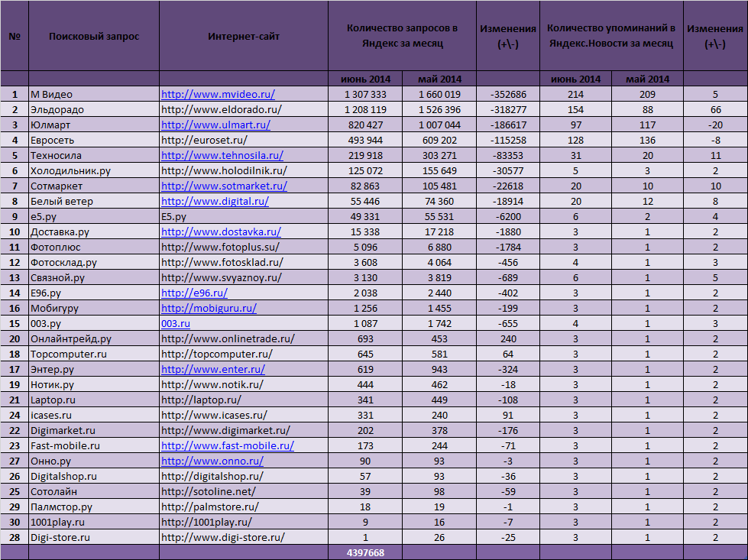Visit the fast-mobile.ru link

click(x=227, y=446)
